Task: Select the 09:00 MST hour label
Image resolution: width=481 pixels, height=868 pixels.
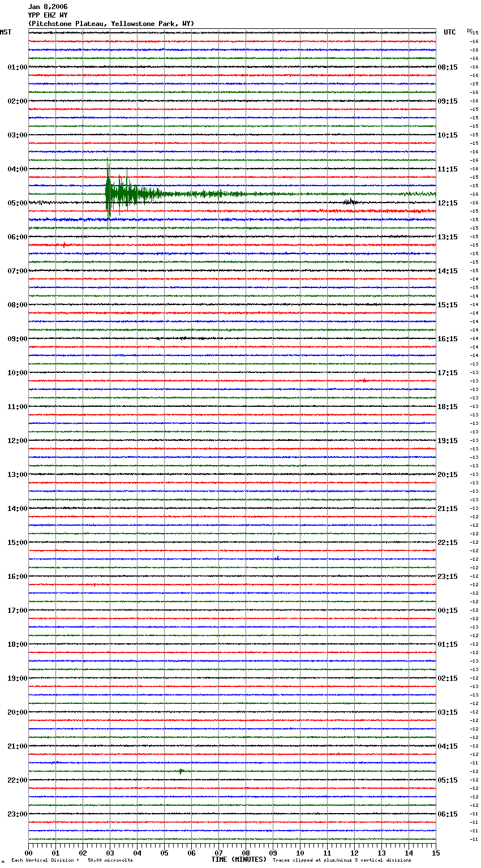Action: click(x=18, y=339)
